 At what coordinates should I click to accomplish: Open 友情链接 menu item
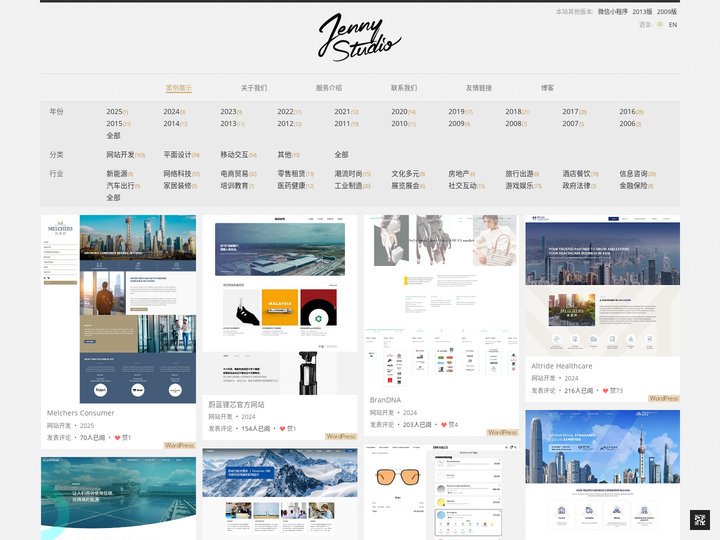pyautogui.click(x=479, y=88)
